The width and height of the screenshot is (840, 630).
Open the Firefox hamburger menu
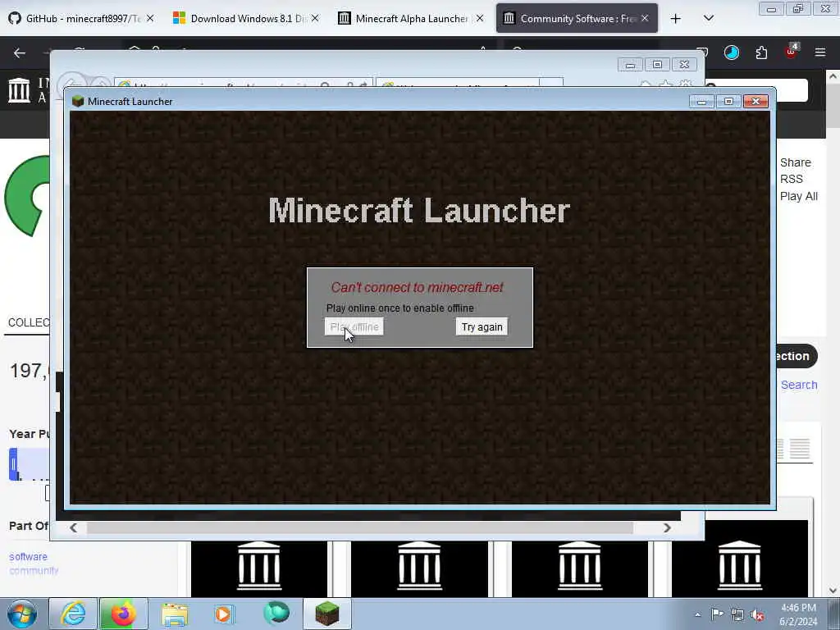820,52
